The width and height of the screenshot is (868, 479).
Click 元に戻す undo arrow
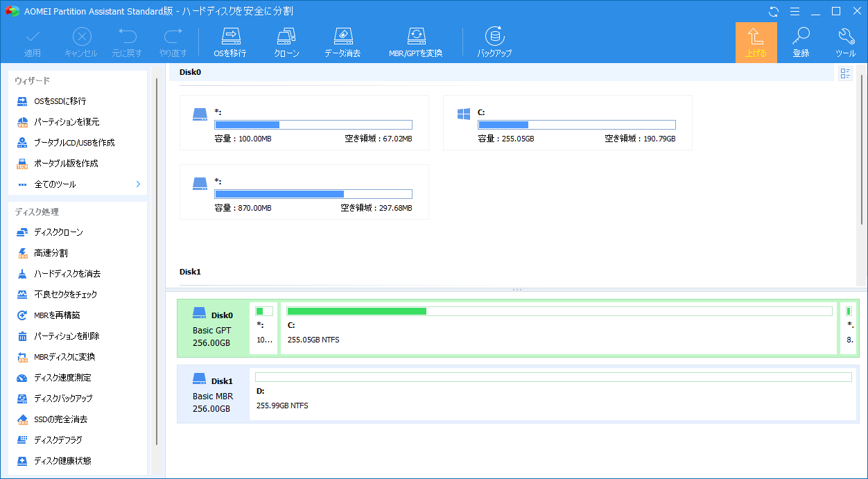click(x=128, y=43)
